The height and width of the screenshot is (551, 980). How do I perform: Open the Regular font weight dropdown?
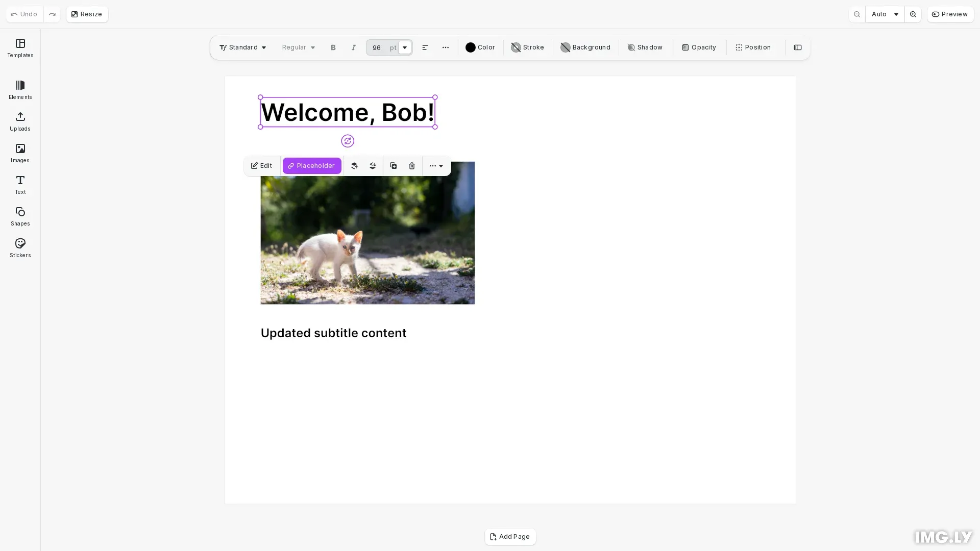pyautogui.click(x=298, y=47)
